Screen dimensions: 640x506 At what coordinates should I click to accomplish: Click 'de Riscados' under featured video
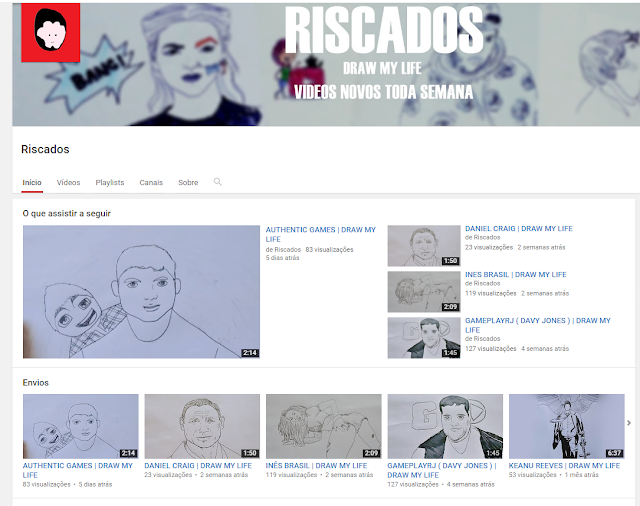coord(283,249)
